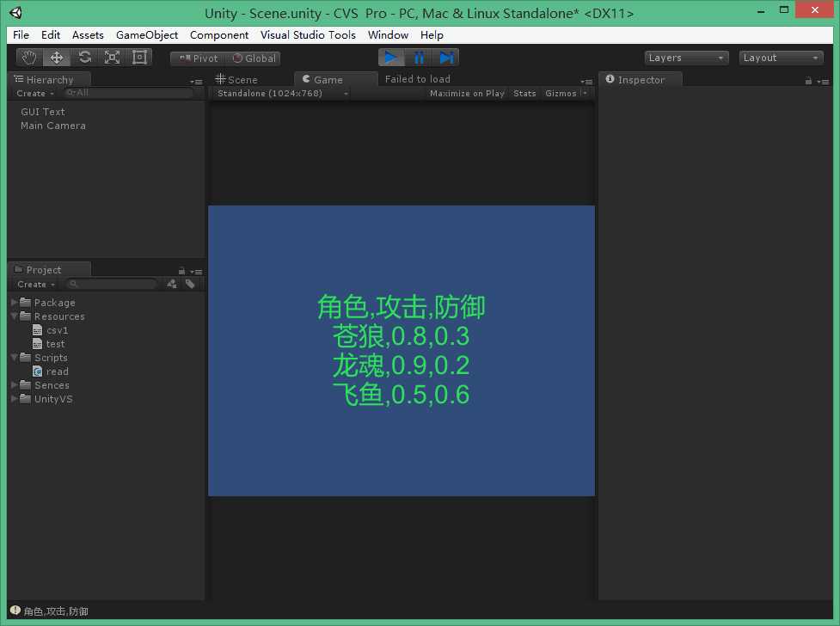
Task: Click the Pause button
Action: (419, 58)
